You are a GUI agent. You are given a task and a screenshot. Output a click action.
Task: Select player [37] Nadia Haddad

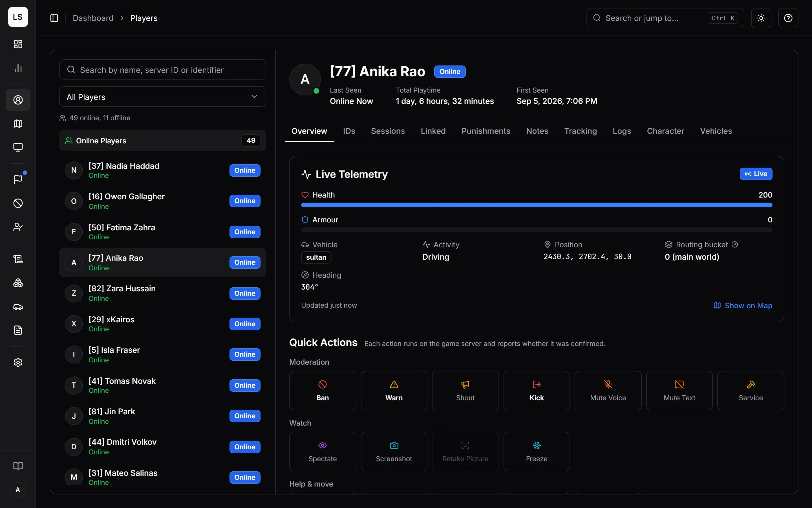click(162, 170)
